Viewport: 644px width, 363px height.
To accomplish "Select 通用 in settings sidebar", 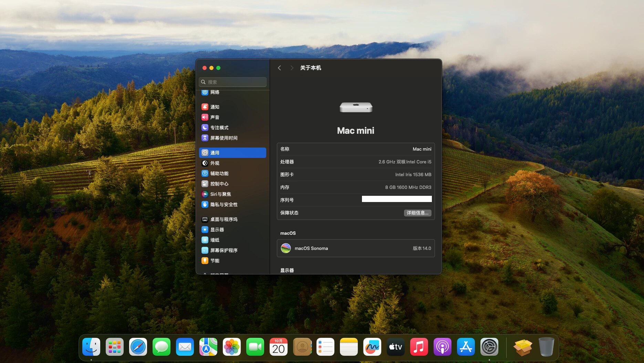I will pyautogui.click(x=232, y=153).
